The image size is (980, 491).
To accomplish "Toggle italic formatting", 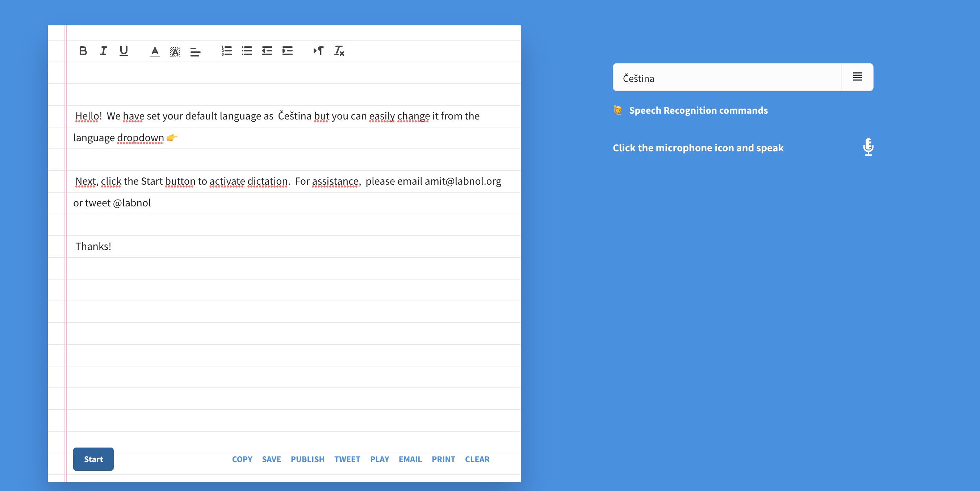I will (103, 51).
